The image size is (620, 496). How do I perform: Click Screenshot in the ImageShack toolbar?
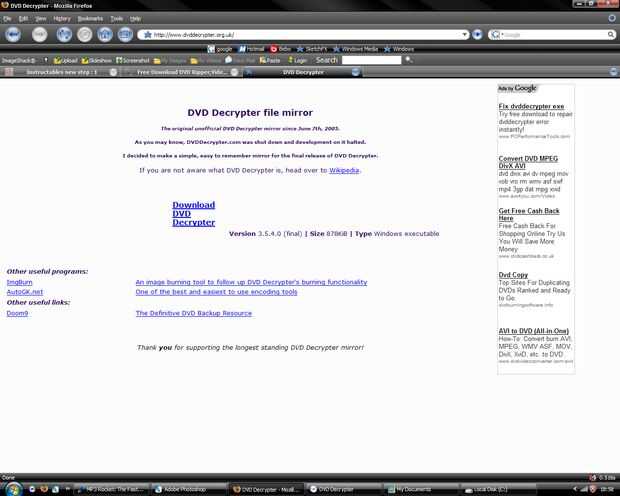133,61
